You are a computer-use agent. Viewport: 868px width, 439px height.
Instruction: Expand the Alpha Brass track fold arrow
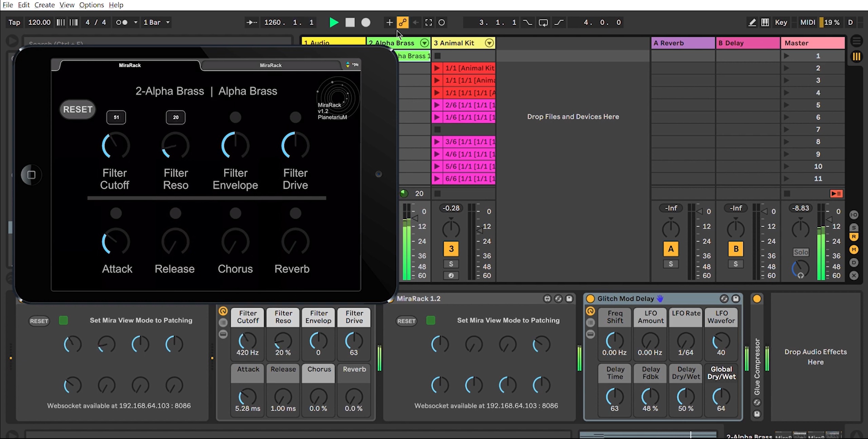coord(424,43)
